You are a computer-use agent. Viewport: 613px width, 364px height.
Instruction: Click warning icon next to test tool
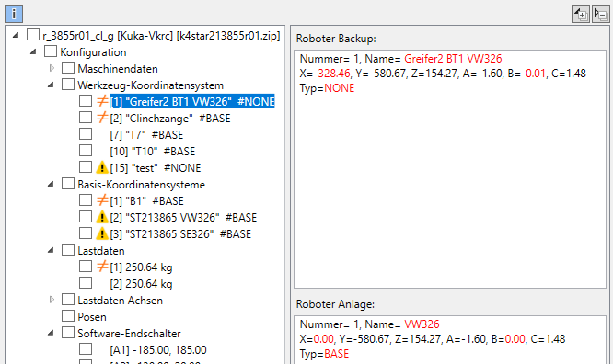pos(102,167)
